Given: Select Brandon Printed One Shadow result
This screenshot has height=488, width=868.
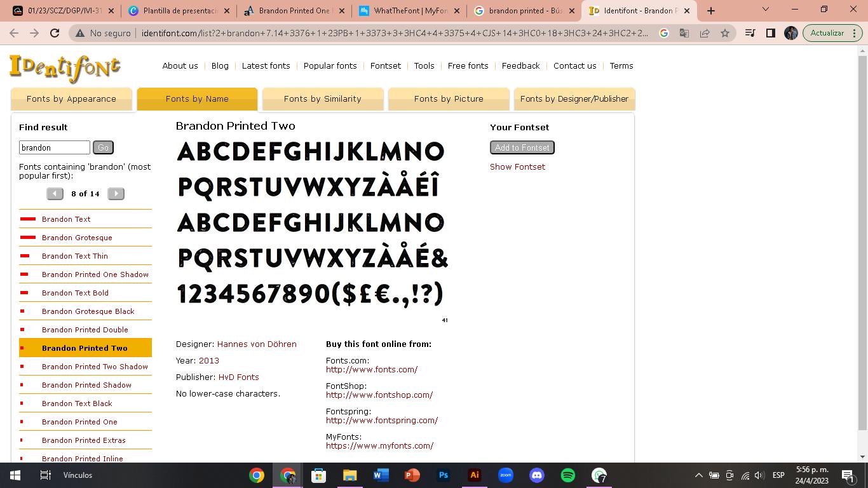Looking at the screenshot, I should 95,274.
